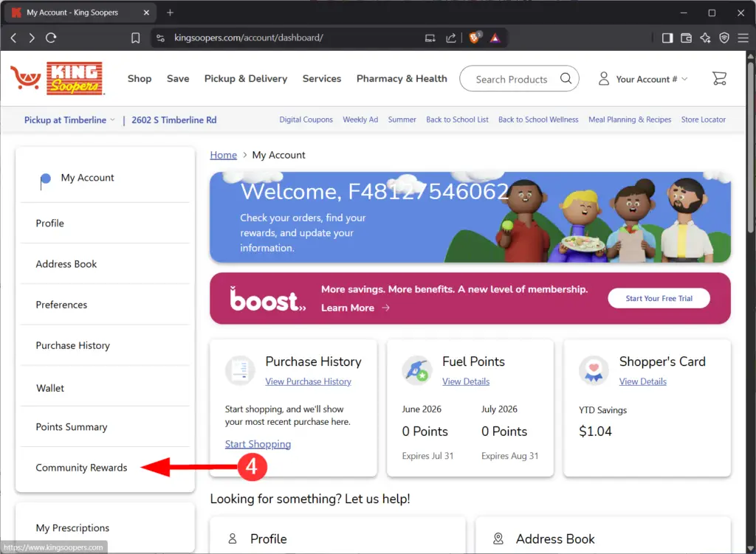Click the Home breadcrumb link

pyautogui.click(x=223, y=155)
